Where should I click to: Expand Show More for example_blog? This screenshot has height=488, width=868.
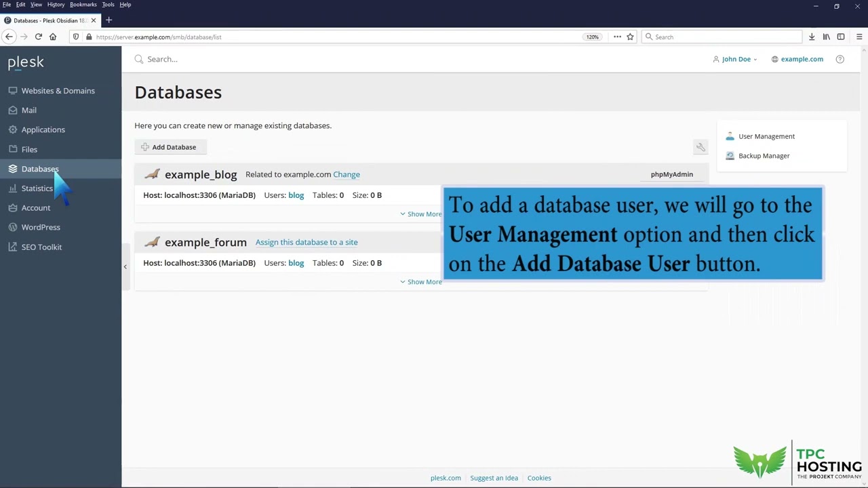[420, 214]
